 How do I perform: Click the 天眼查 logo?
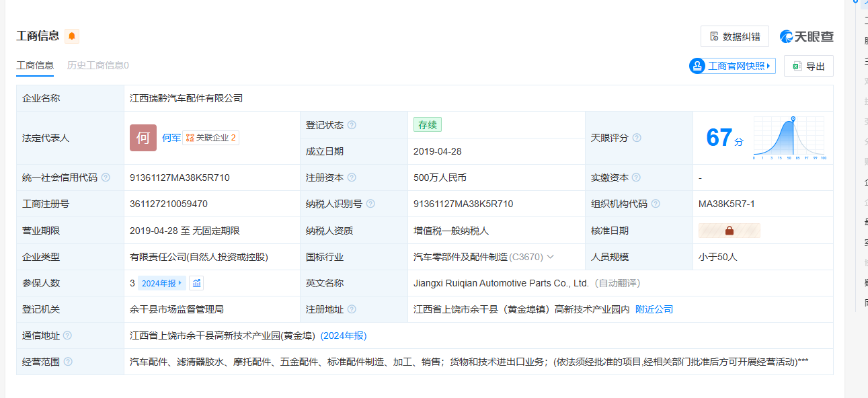[806, 36]
